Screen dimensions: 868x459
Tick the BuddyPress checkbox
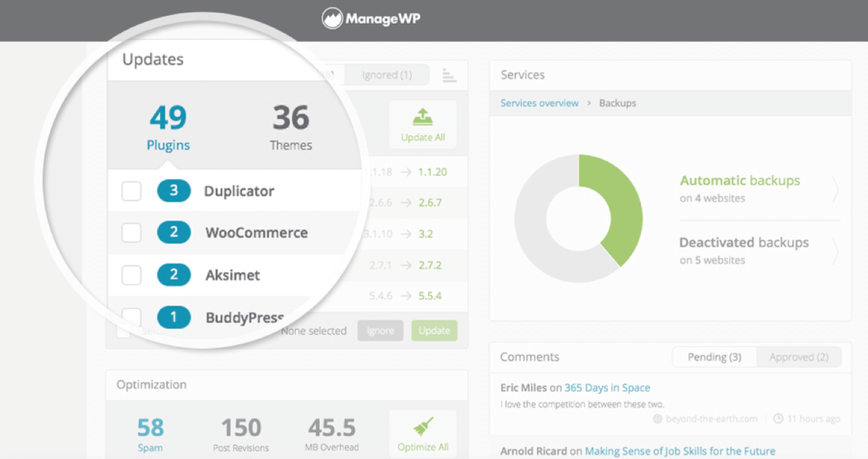point(131,317)
